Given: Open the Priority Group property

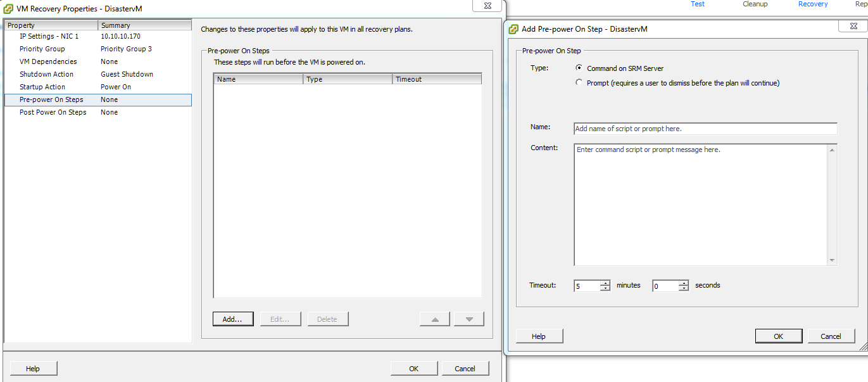Looking at the screenshot, I should (x=42, y=49).
